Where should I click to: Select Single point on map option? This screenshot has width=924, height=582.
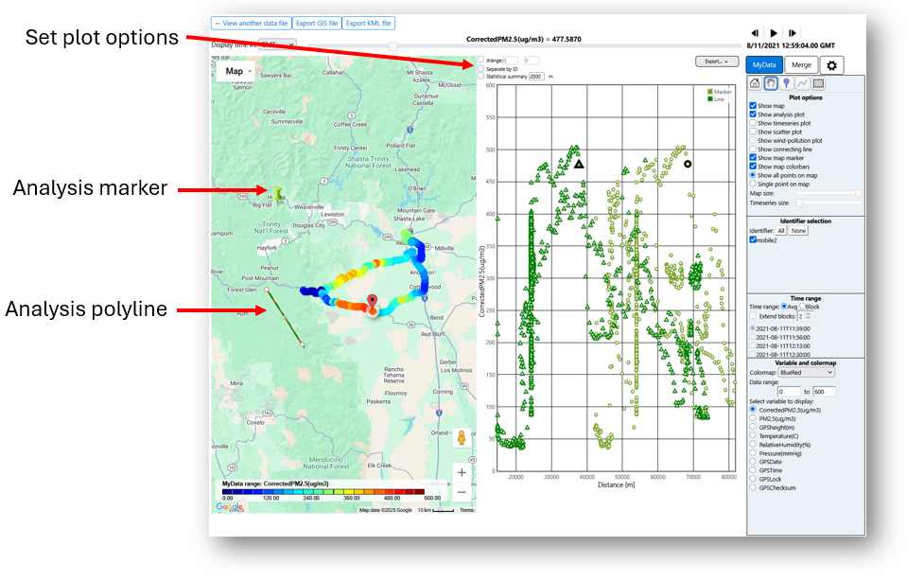pyautogui.click(x=753, y=184)
